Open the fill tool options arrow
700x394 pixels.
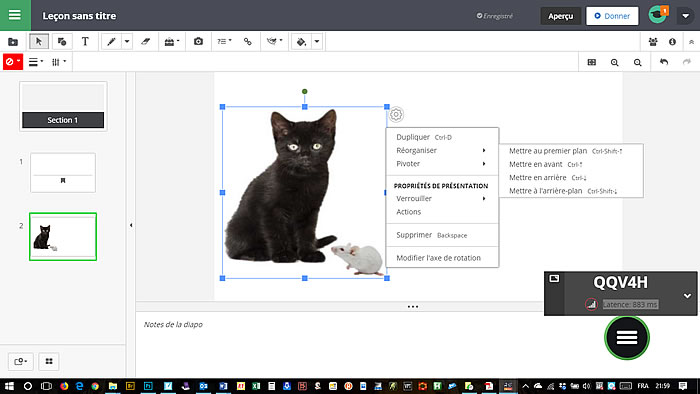pos(317,41)
